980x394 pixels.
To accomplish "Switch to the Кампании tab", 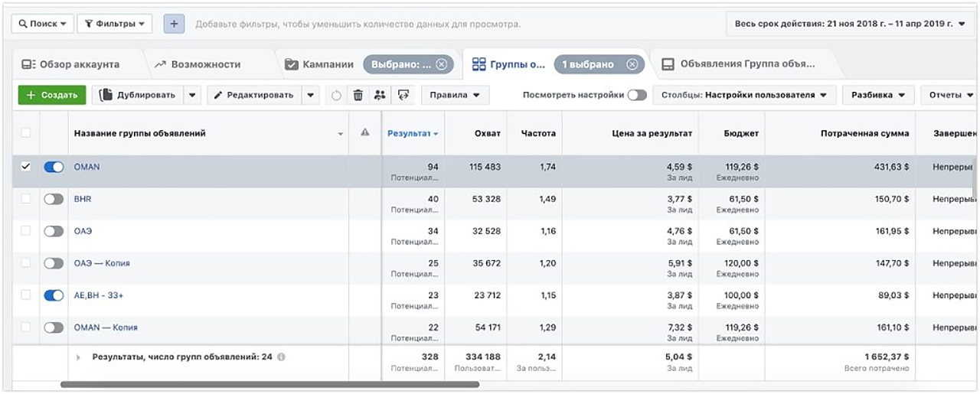I will 319,64.
